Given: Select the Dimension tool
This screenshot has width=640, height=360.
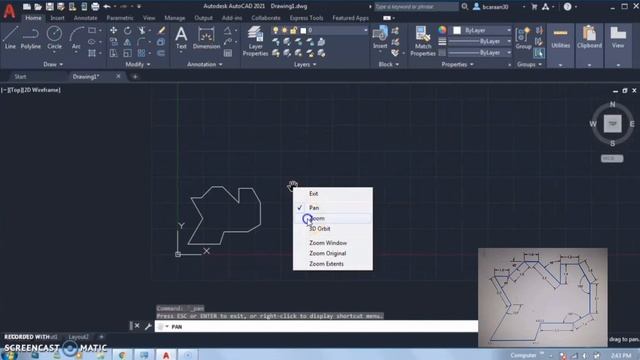Looking at the screenshot, I should [206, 38].
